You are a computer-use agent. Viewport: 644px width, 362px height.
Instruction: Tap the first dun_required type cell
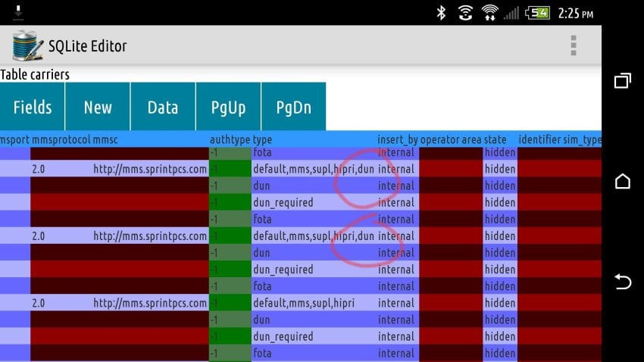click(283, 202)
